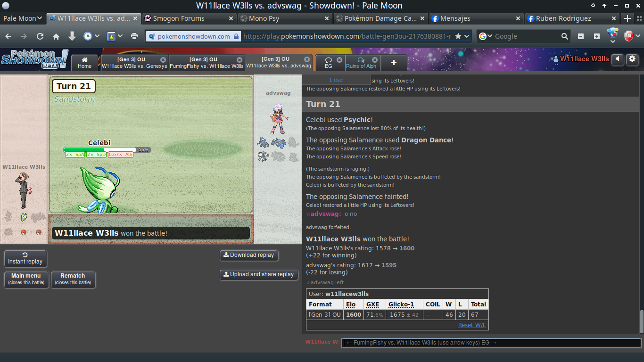644x362 pixels.
Task: Open the Pale Moon application menu dropdown
Action: (23, 18)
